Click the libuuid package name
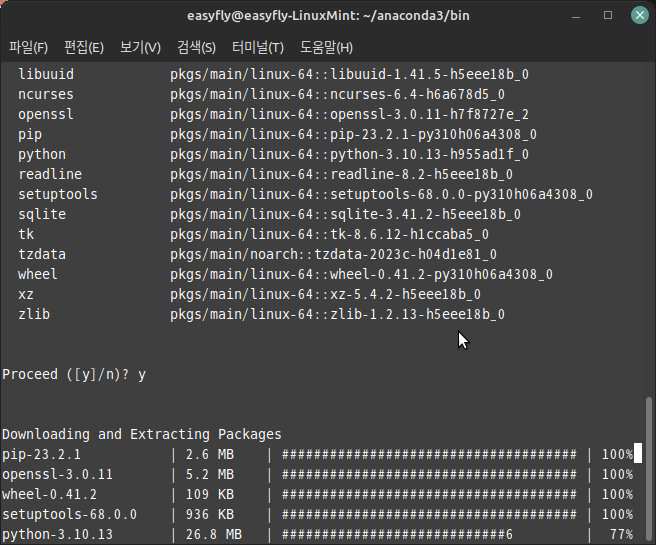656x545 pixels. [x=46, y=74]
